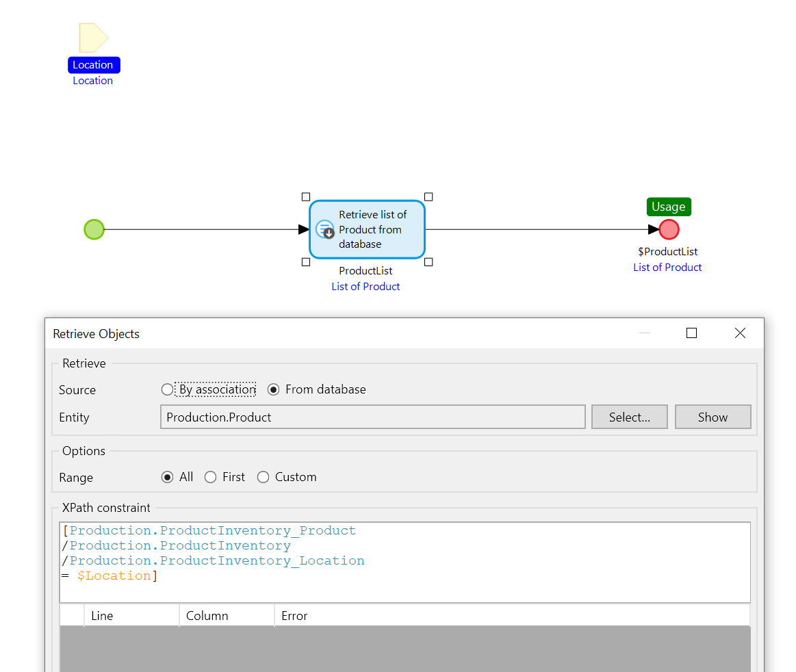Click the bottom-left selection handle of activity

pos(306,262)
